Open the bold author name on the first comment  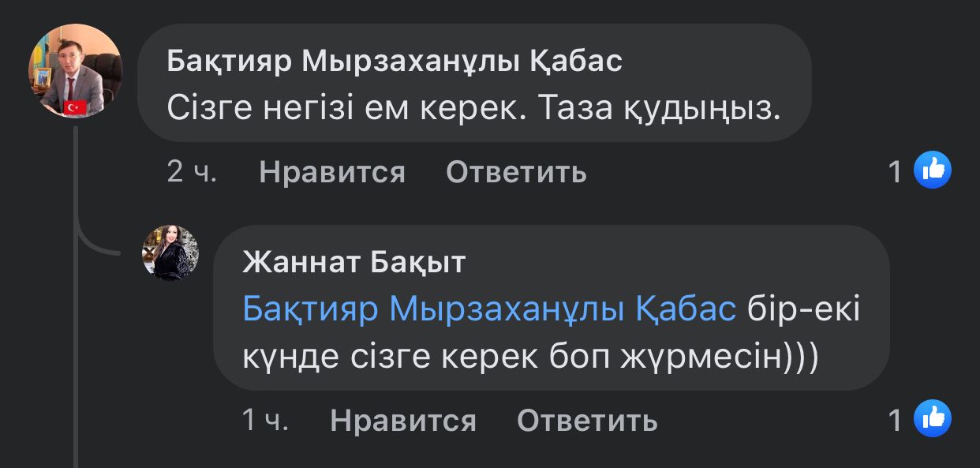[395, 62]
